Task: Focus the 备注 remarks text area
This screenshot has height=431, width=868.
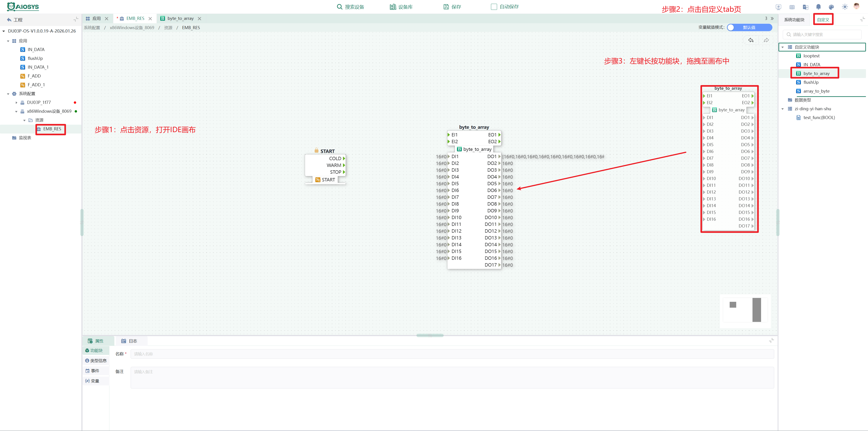Action: click(x=452, y=377)
